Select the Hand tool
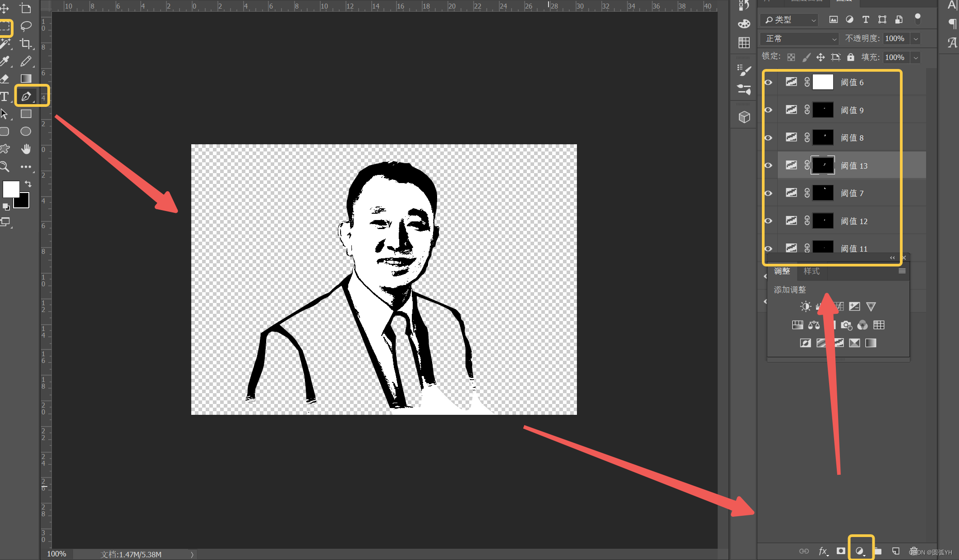The height and width of the screenshot is (560, 959). (x=26, y=149)
